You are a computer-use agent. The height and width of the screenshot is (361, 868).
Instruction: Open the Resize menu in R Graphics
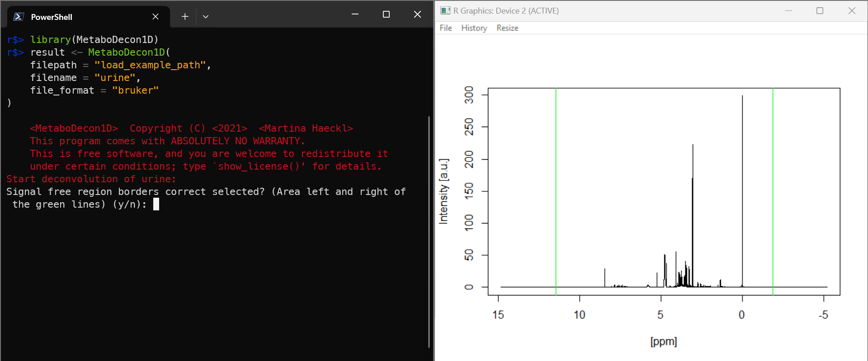coord(507,28)
